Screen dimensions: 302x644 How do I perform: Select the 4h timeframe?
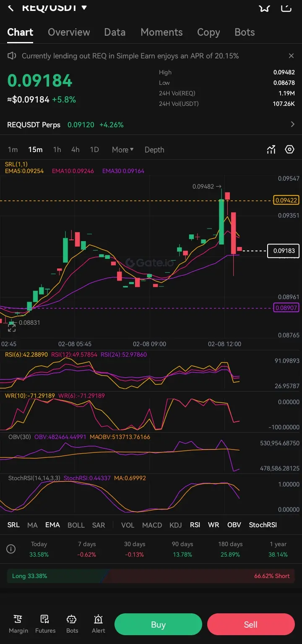(x=75, y=150)
